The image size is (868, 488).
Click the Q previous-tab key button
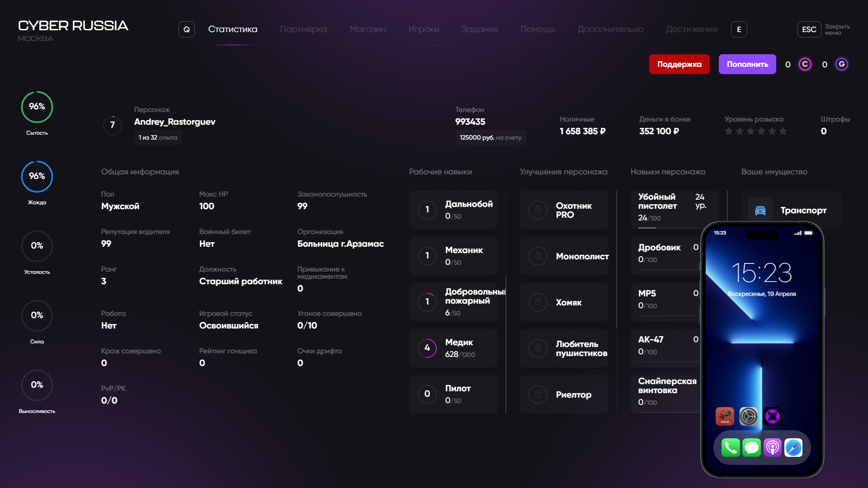point(186,29)
